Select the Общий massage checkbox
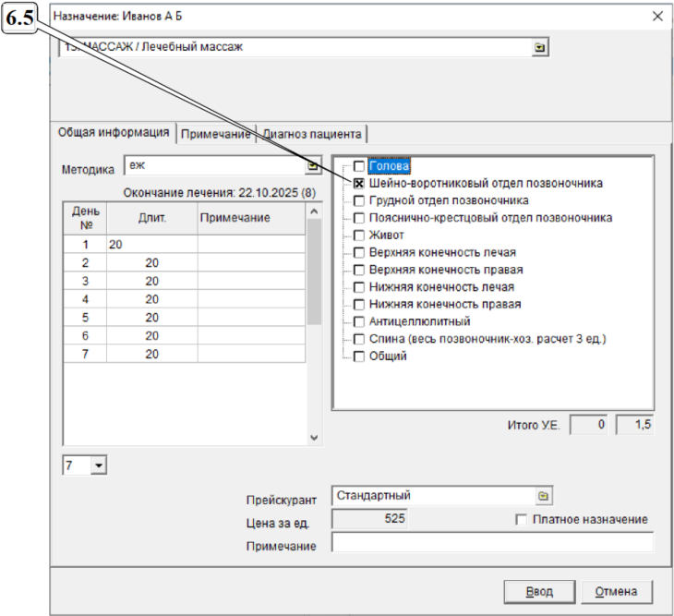 point(359,356)
